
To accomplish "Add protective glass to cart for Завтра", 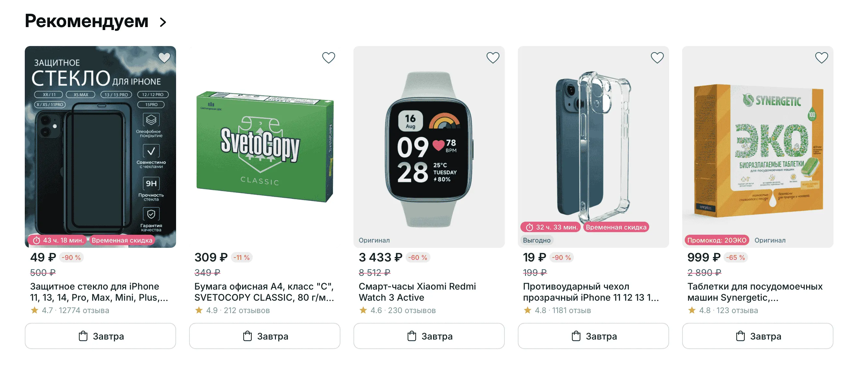I will 100,336.
